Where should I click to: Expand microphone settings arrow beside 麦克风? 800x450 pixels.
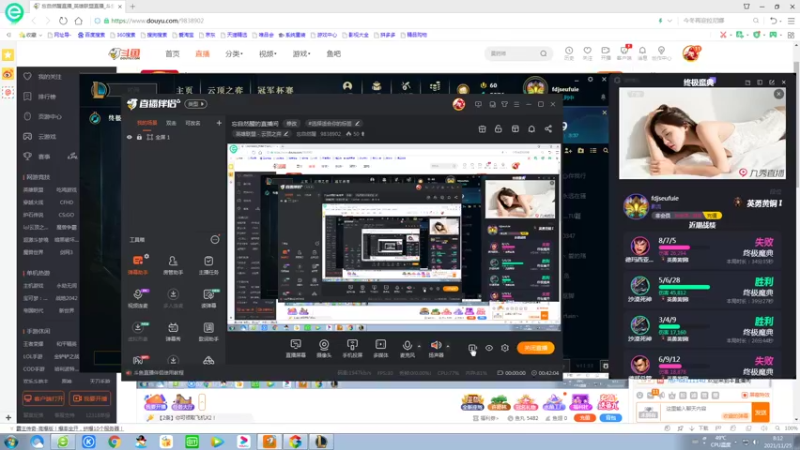419,346
